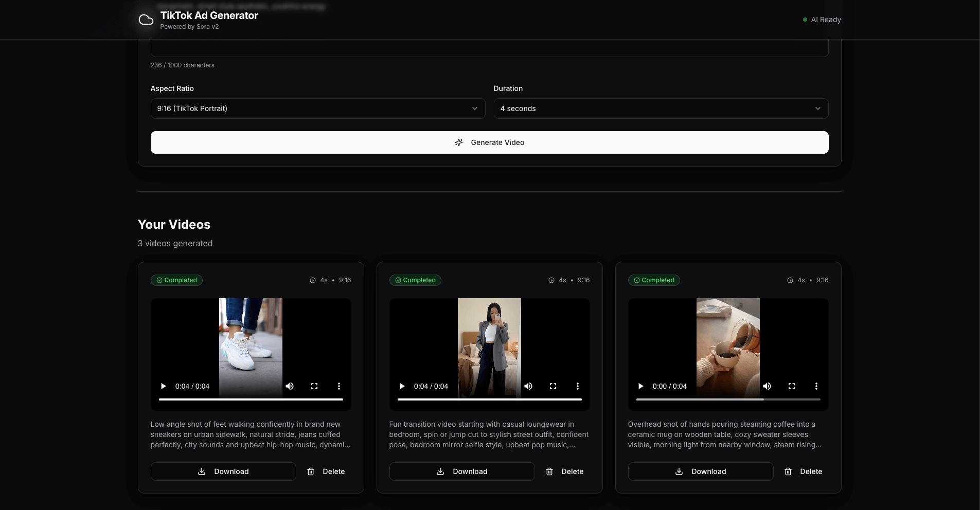Open more options on the coffee video
This screenshot has height=510, width=980.
coord(816,386)
